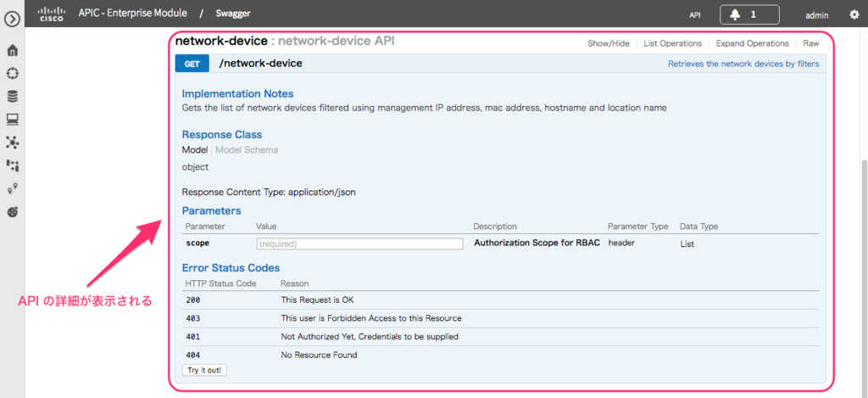Click 'Authorization Scope for RBAC' description
Viewport: 868px width, 398px height.
coord(537,243)
